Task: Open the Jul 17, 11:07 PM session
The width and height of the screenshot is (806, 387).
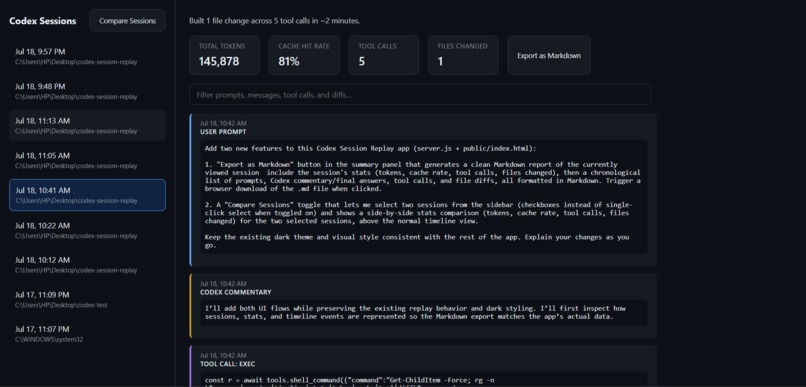Action: [87, 334]
